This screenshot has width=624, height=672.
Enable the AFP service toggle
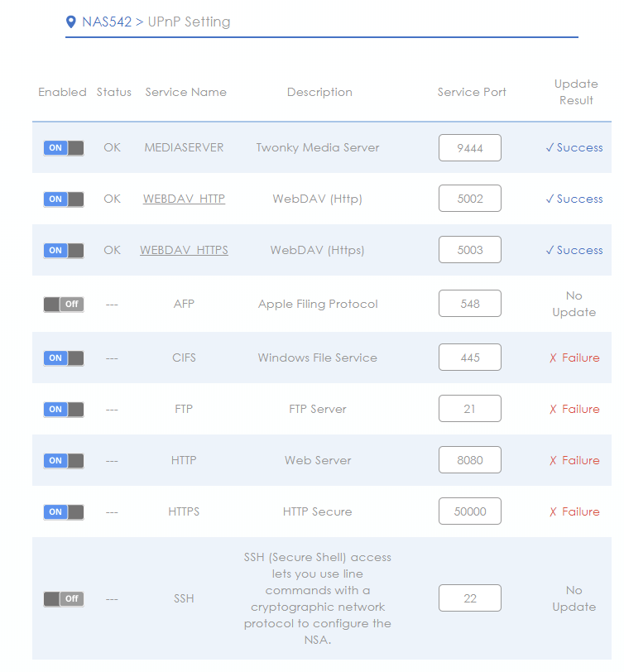(x=64, y=305)
